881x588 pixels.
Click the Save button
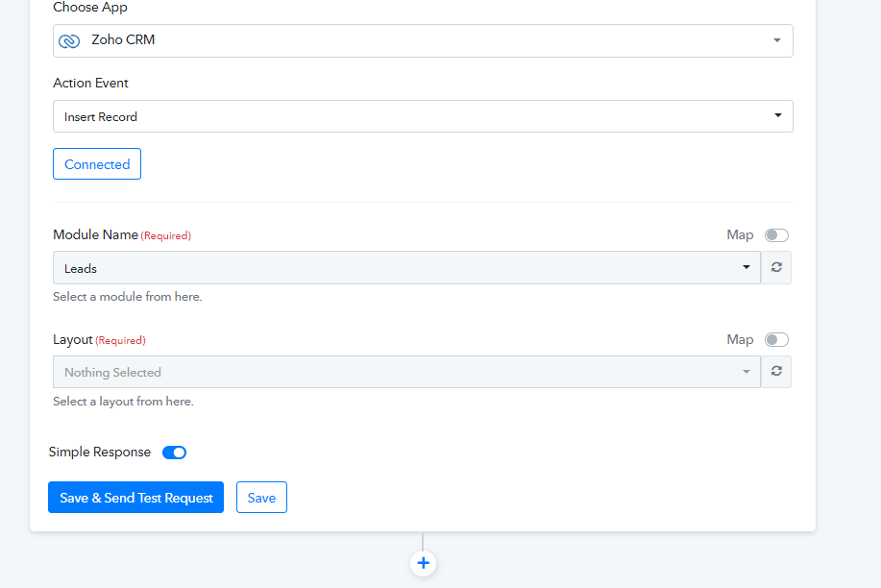point(262,498)
